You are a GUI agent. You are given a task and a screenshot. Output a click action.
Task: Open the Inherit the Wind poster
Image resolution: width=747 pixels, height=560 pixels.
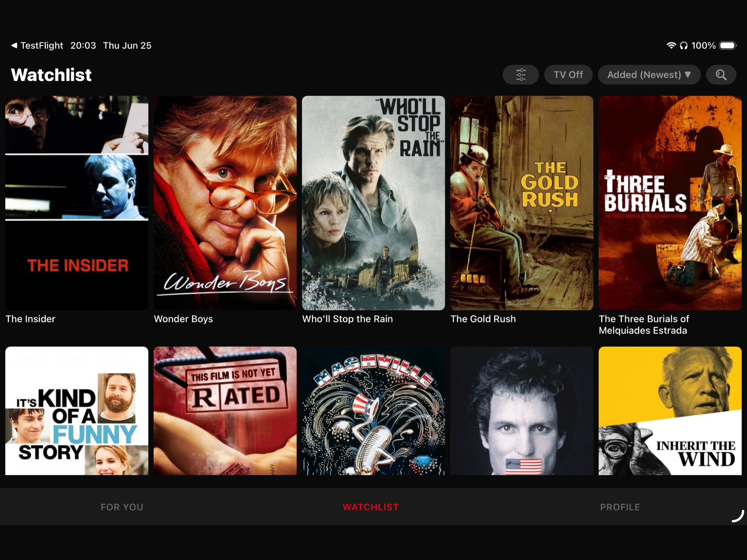click(670, 411)
